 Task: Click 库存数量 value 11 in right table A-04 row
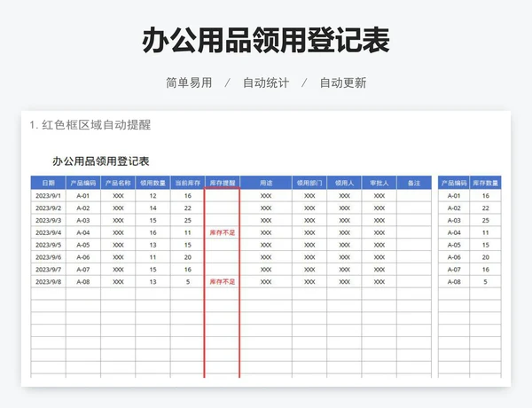[x=486, y=232]
